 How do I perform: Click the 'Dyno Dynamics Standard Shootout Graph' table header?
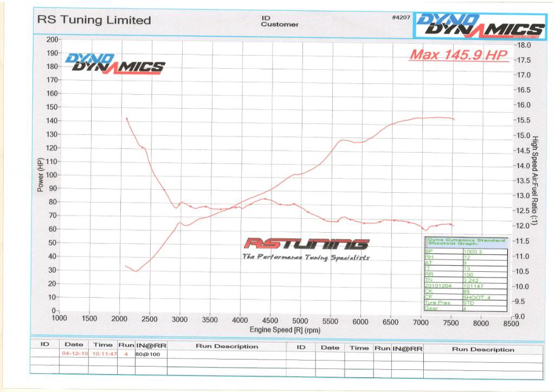tap(466, 241)
